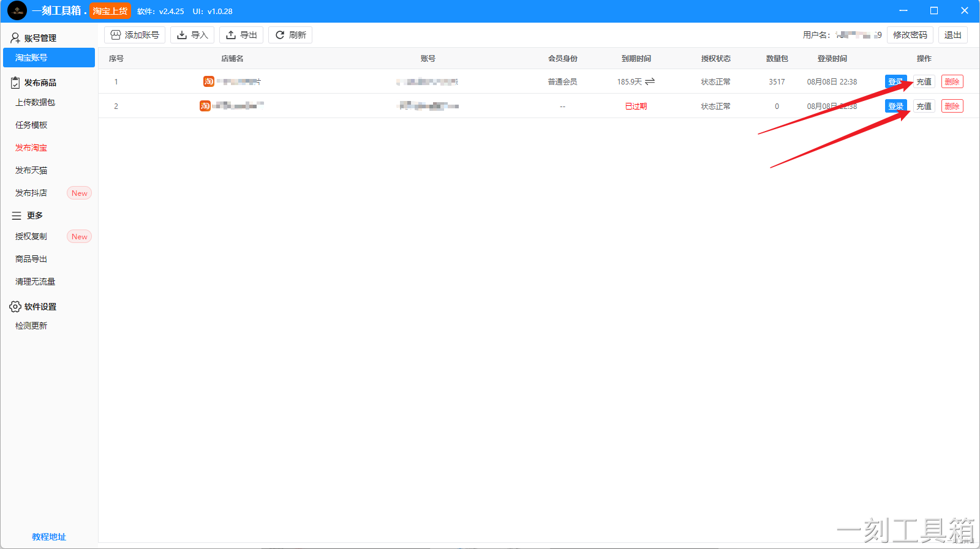Click the 一刻工具箱 round logo icon
This screenshot has width=980, height=549.
pos(17,10)
